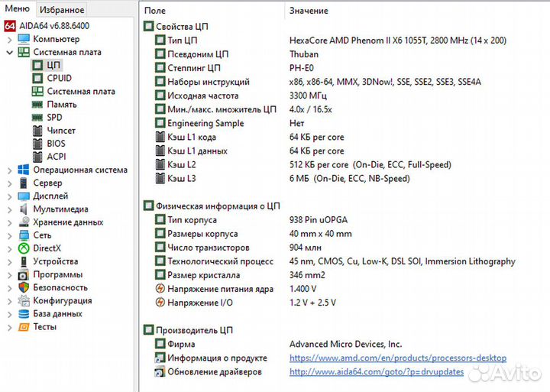Open the ACPI chip icon
Image resolution: width=550 pixels, height=392 pixels.
click(37, 157)
